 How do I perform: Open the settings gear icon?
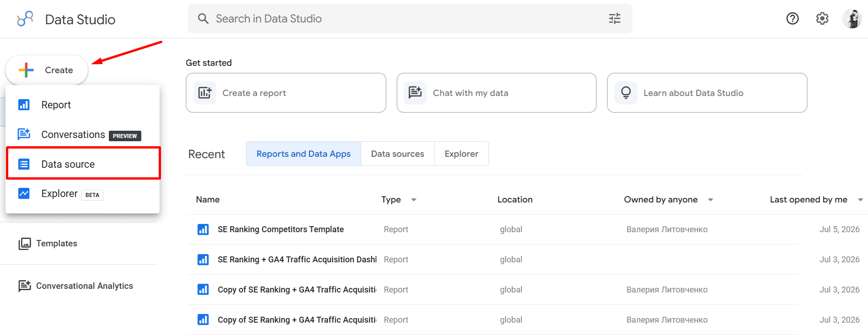coord(822,18)
